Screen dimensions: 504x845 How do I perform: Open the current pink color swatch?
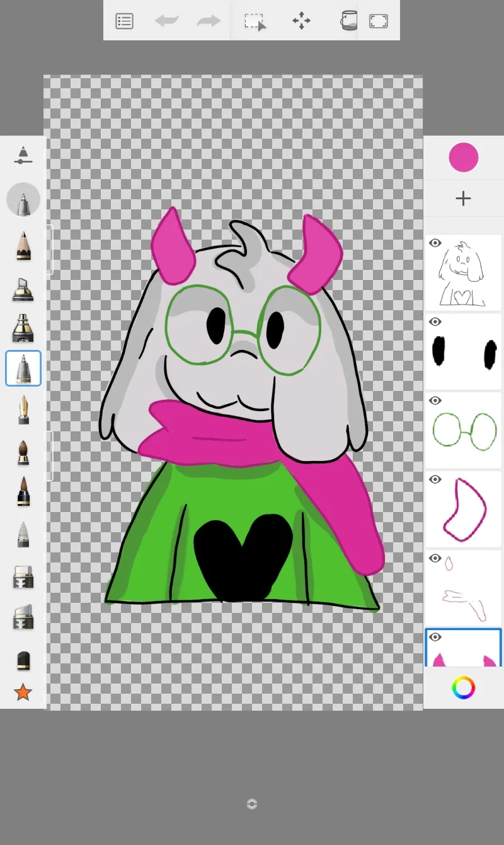point(464,157)
